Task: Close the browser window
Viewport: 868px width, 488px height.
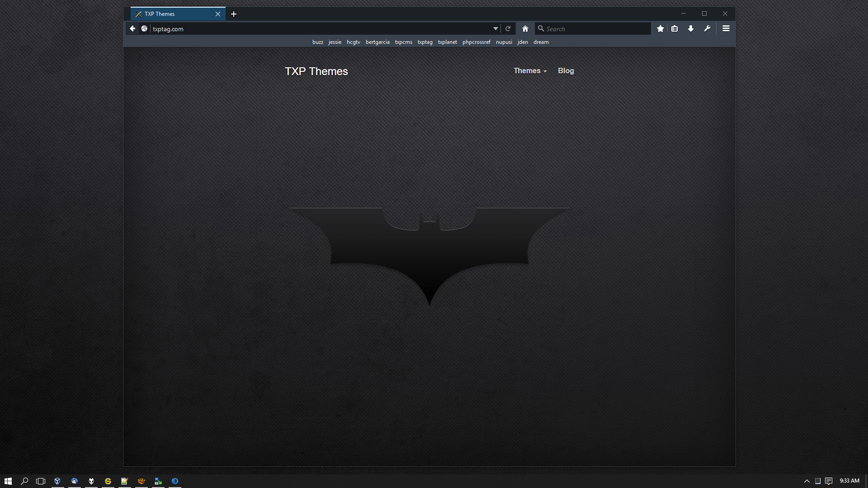Action: [725, 14]
